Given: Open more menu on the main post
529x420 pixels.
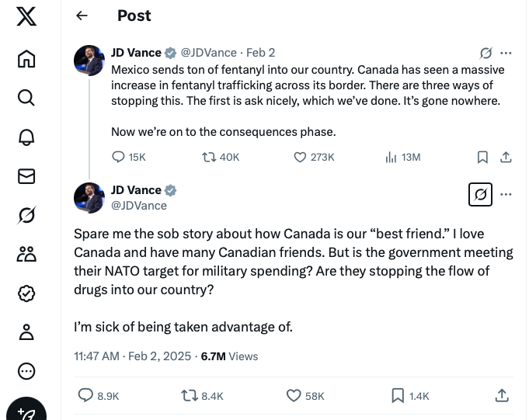Looking at the screenshot, I should point(506,194).
